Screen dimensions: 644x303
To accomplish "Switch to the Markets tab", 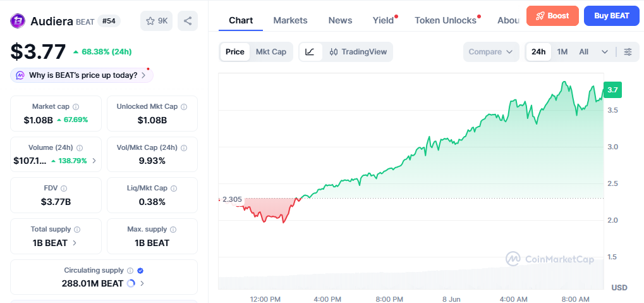I will (x=290, y=20).
